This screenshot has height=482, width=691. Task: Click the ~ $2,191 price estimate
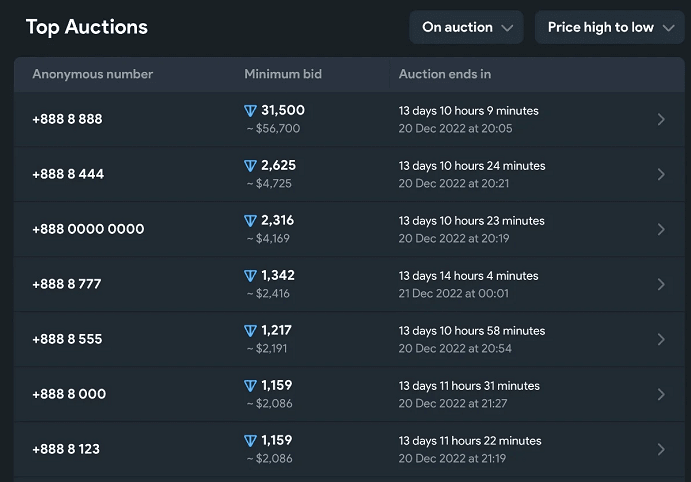click(x=267, y=349)
